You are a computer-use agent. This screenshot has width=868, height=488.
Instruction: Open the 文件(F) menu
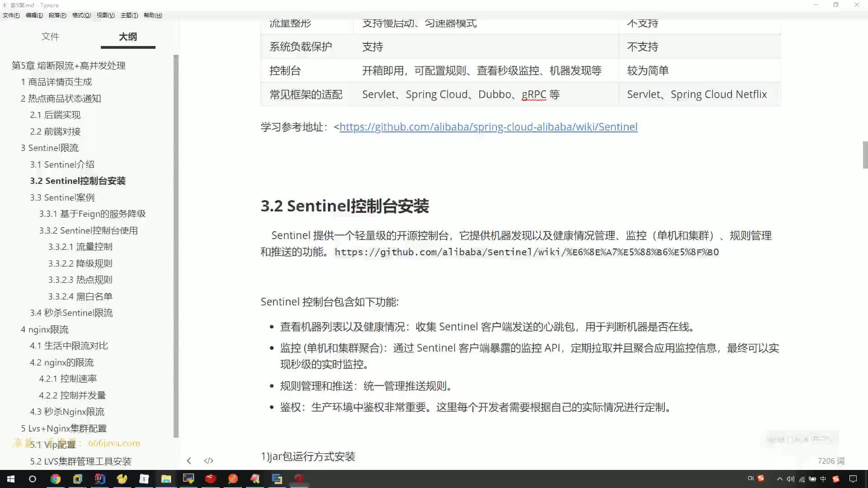coord(11,15)
